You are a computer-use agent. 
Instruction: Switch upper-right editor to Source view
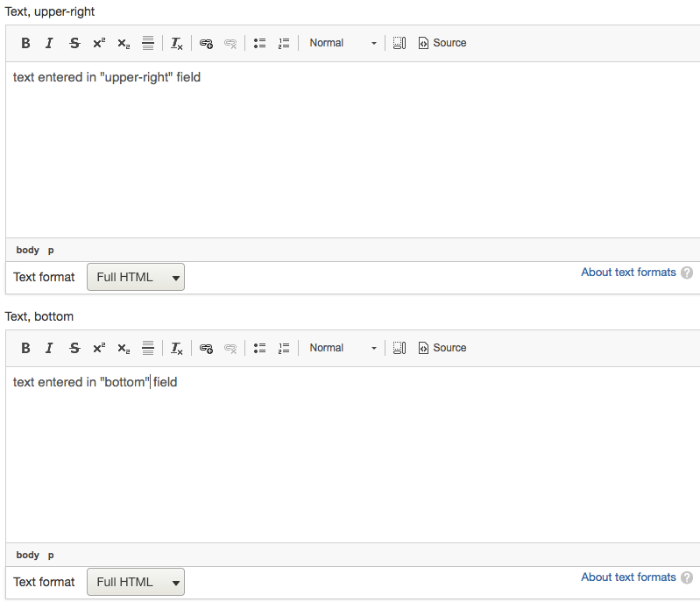coord(442,43)
